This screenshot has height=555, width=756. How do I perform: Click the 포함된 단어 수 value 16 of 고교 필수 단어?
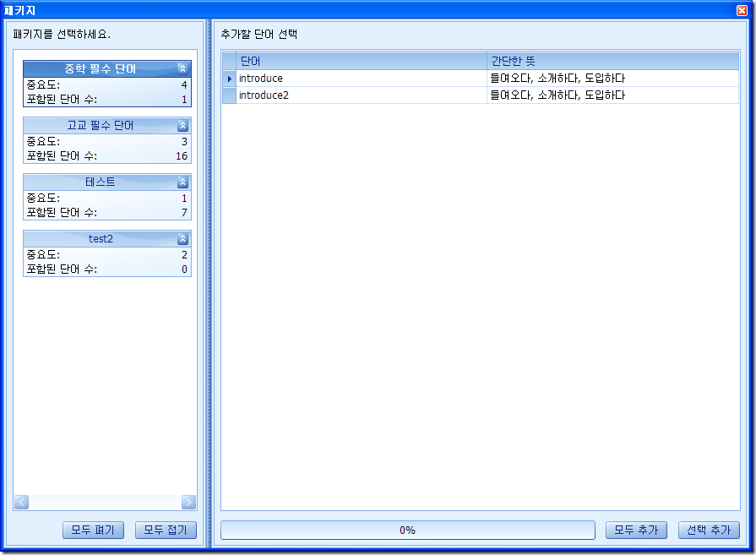(x=182, y=155)
